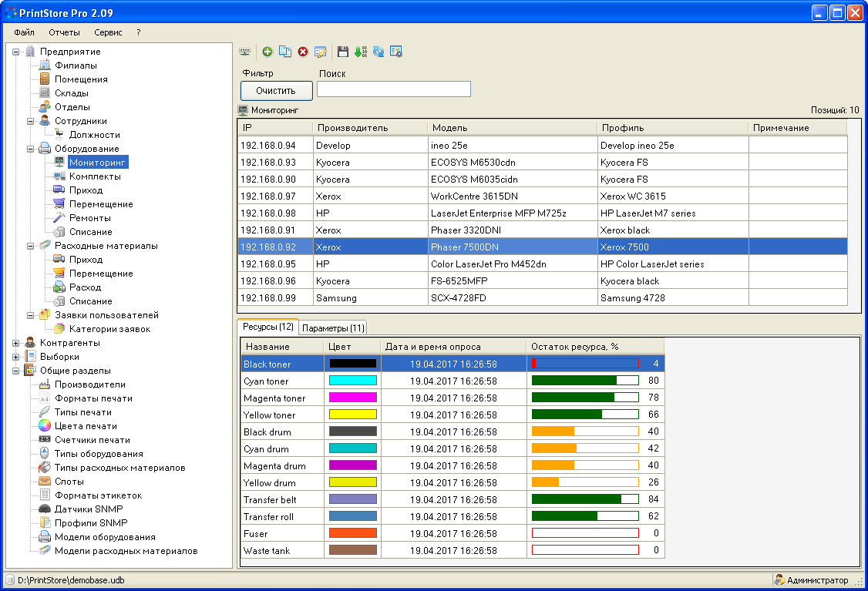Open the Файл menu
Viewport: 868px width, 591px height.
(25, 32)
